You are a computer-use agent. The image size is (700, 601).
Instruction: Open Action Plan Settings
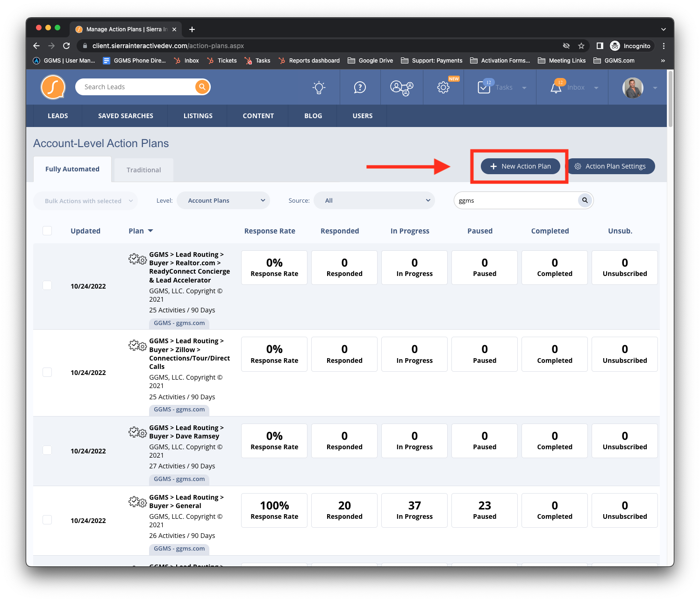click(x=610, y=166)
